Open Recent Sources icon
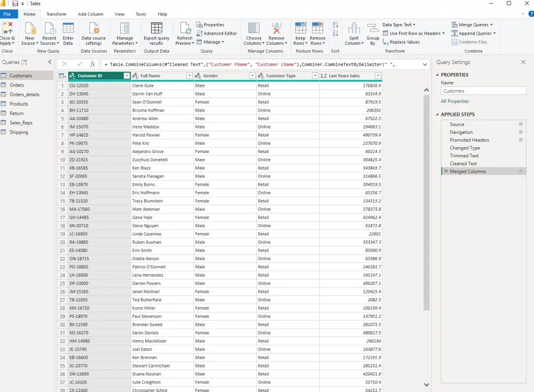Screen dimensions: 534x392 (x=49, y=28)
